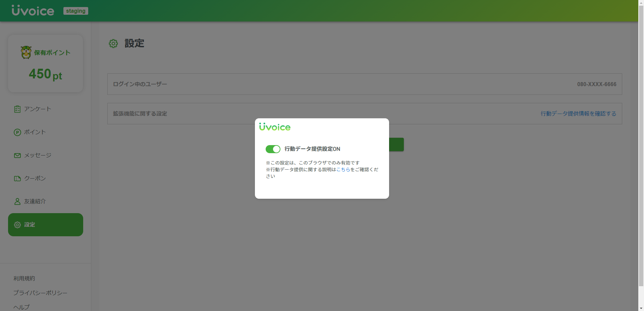The height and width of the screenshot is (311, 644).
Task: Open the こちら link in the popup
Action: 343,170
